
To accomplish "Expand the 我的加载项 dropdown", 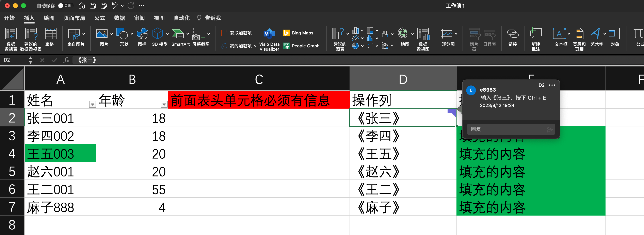I will click(255, 46).
